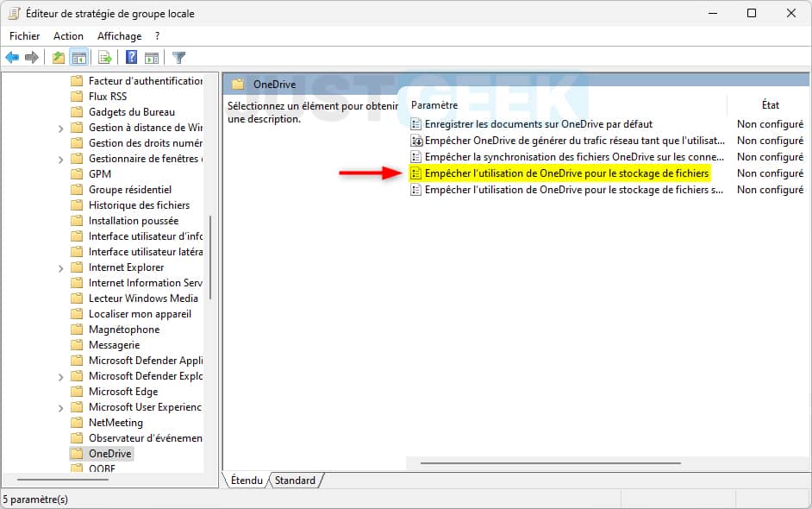Switch to the Étendu tab
The height and width of the screenshot is (509, 812).
point(247,481)
